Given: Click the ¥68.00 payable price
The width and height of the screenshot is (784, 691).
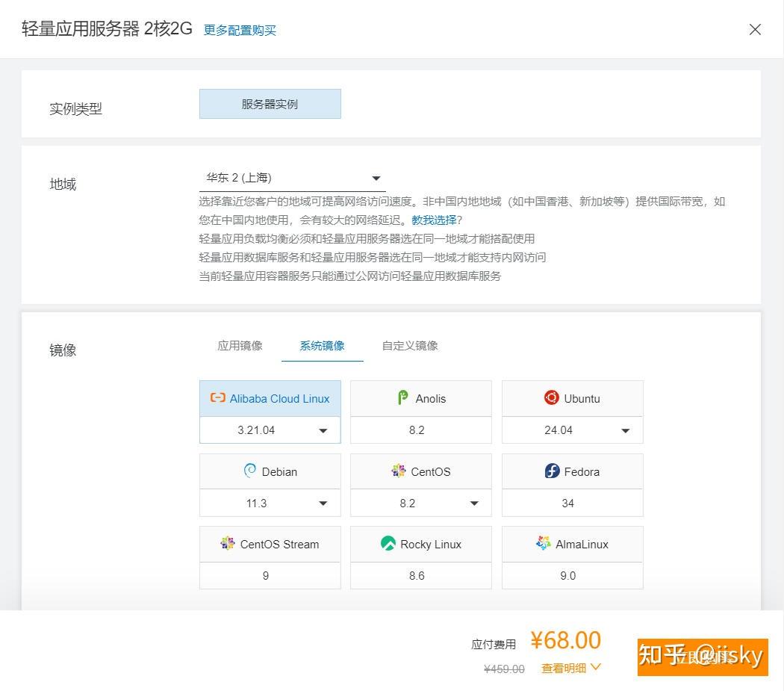Looking at the screenshot, I should pos(565,640).
